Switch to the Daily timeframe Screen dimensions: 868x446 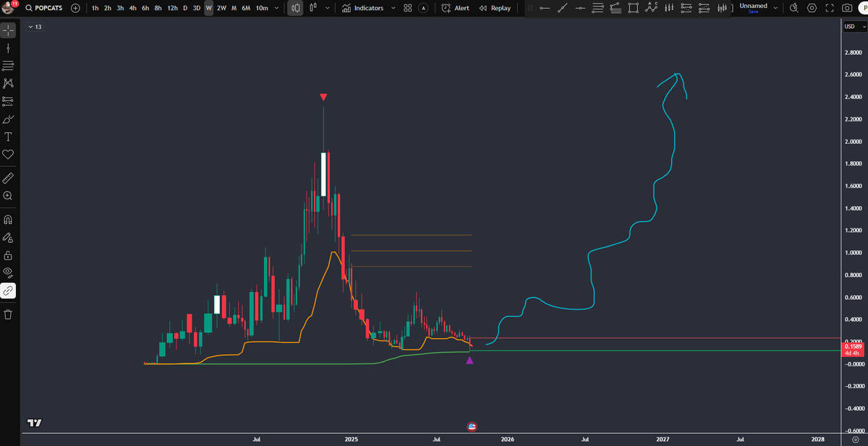tap(184, 8)
